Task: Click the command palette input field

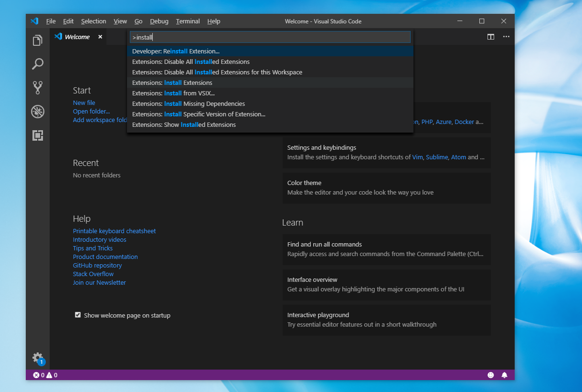Action: (x=270, y=37)
